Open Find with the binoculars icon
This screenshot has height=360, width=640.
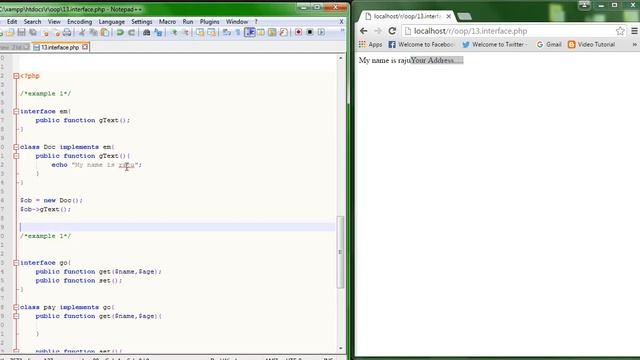[x=147, y=32]
